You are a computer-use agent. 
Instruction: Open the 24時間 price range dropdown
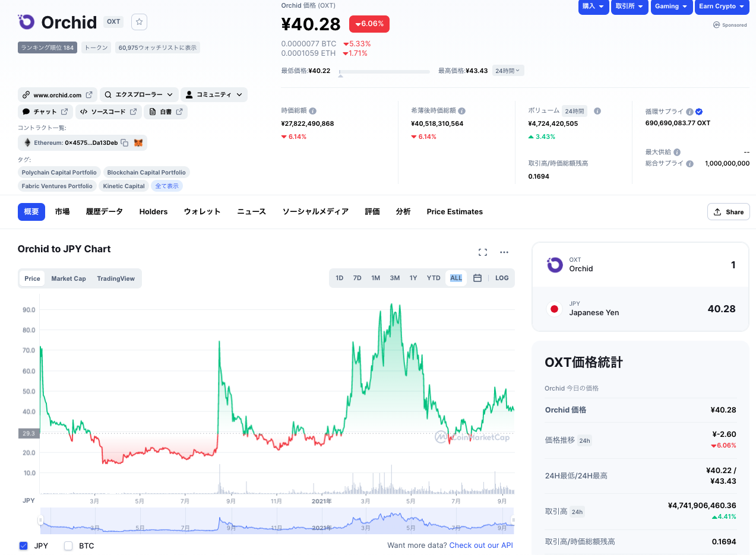pos(508,71)
